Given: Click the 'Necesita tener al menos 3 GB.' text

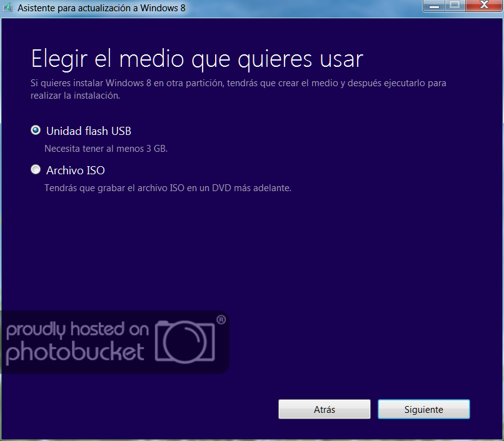Looking at the screenshot, I should click(106, 149).
